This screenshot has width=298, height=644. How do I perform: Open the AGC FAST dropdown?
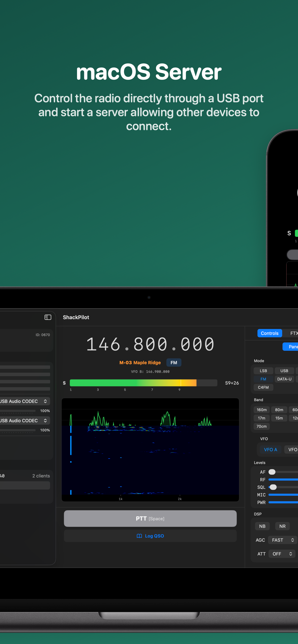click(282, 540)
